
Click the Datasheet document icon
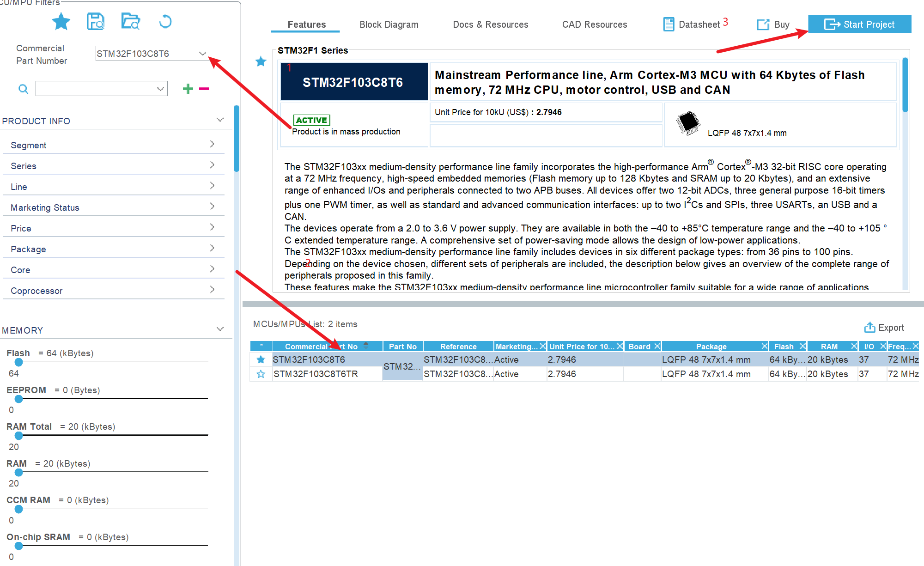pos(668,24)
